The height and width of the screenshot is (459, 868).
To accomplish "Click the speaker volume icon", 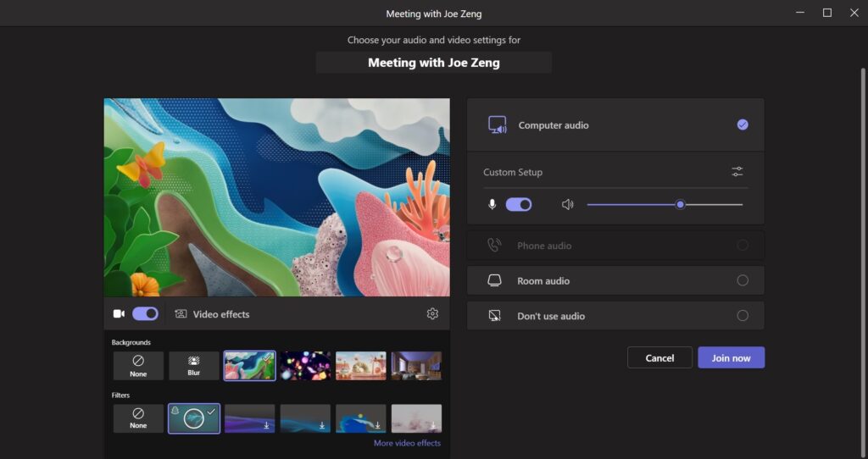I will click(567, 204).
